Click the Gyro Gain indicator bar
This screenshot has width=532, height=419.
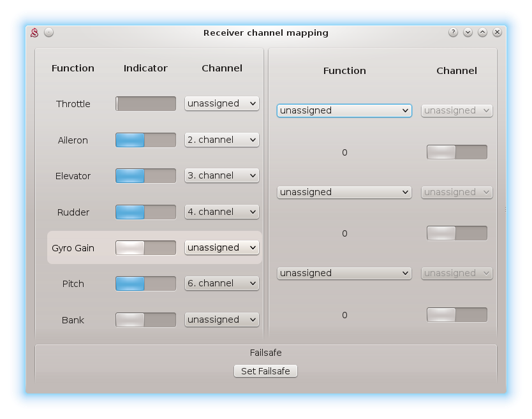(145, 247)
